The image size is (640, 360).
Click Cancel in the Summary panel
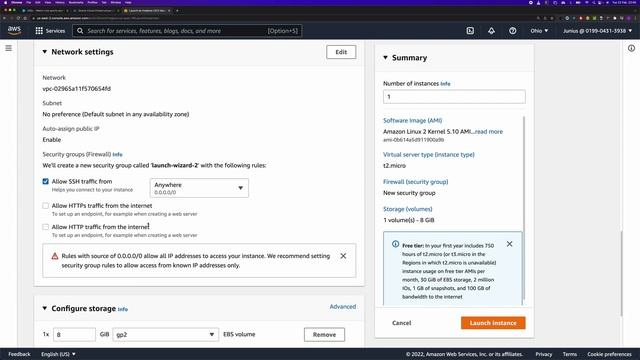click(x=402, y=323)
